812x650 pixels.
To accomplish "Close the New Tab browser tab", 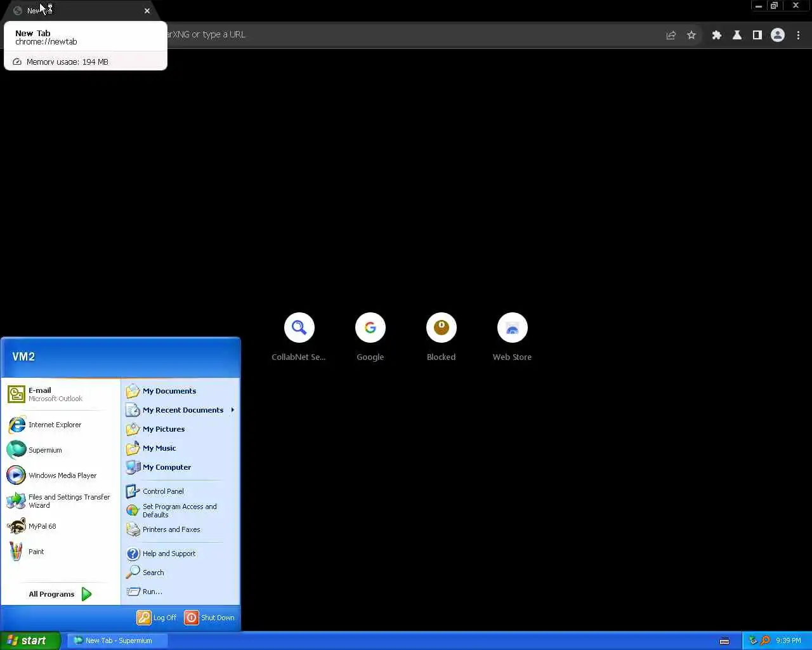I will tap(147, 11).
